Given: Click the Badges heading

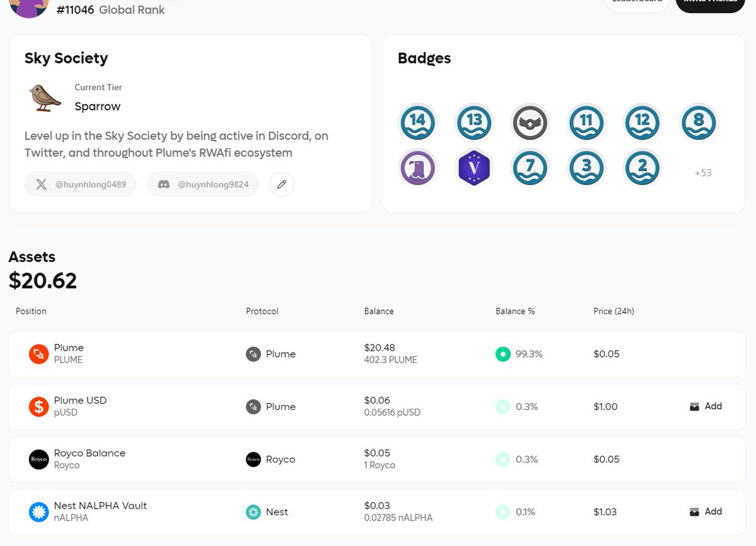Looking at the screenshot, I should coord(425,59).
